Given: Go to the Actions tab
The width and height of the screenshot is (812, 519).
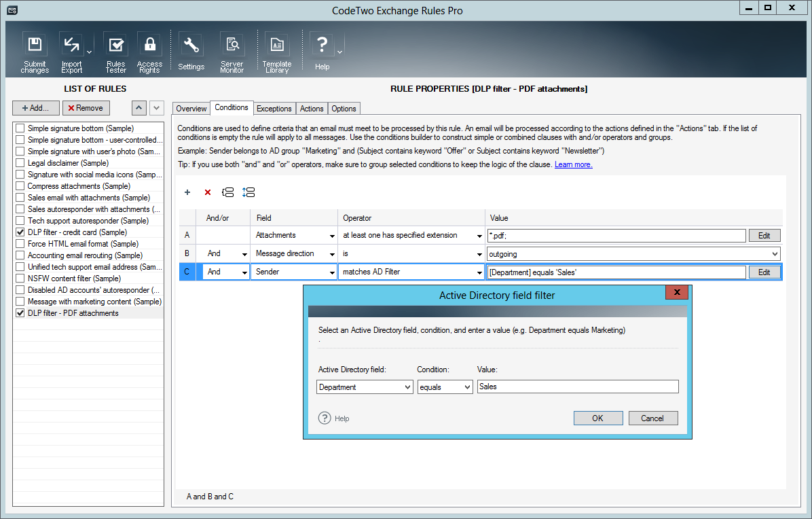Looking at the screenshot, I should (x=311, y=108).
